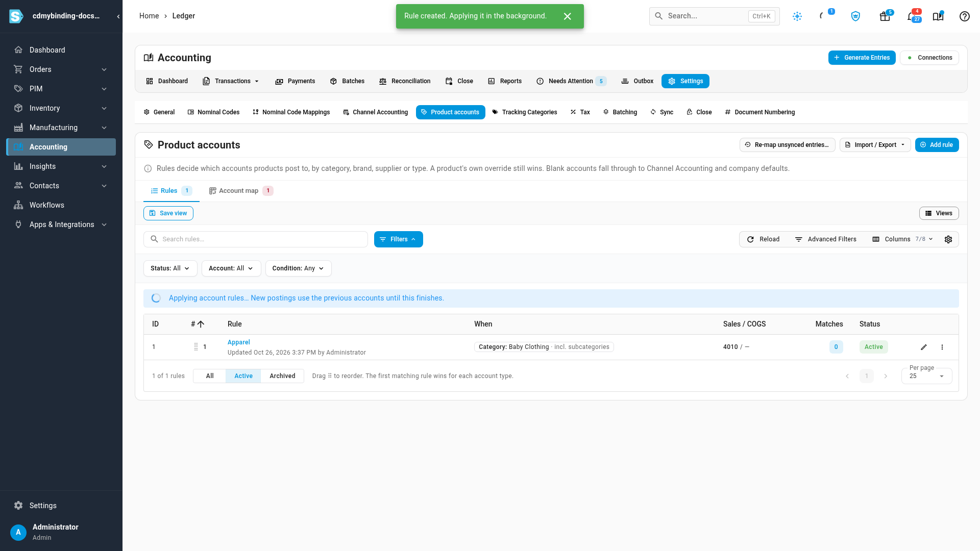
Task: Open the Nominal Codes settings tab
Action: (213, 112)
